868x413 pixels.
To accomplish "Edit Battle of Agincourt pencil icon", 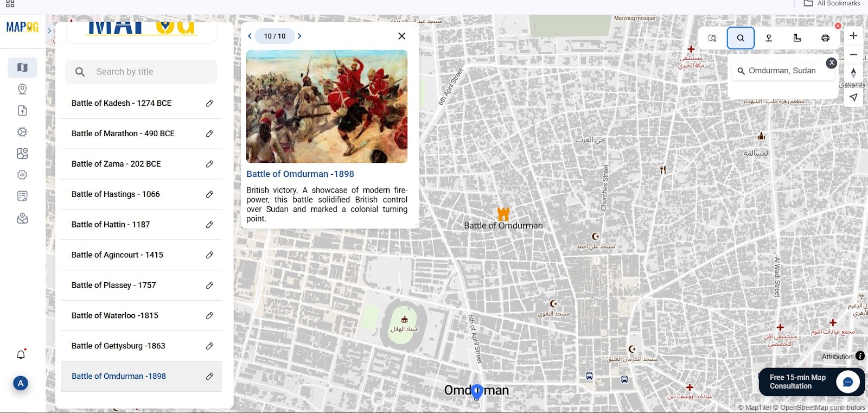I will [209, 255].
